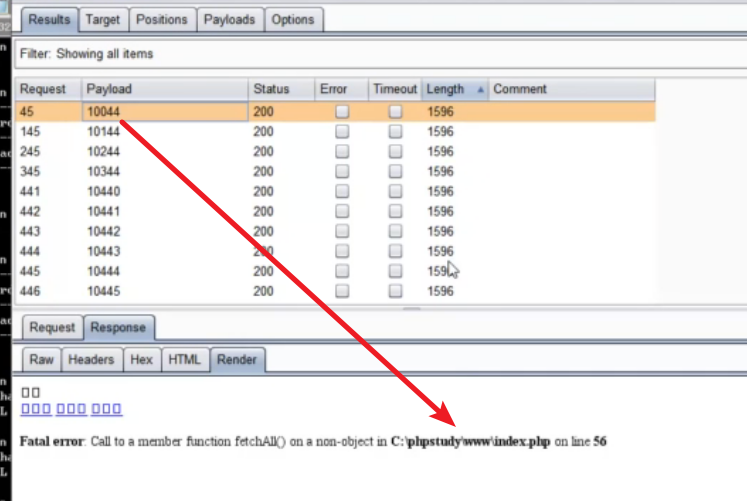Toggle Timeout checkbox for request 145
The image size is (747, 501).
point(395,131)
